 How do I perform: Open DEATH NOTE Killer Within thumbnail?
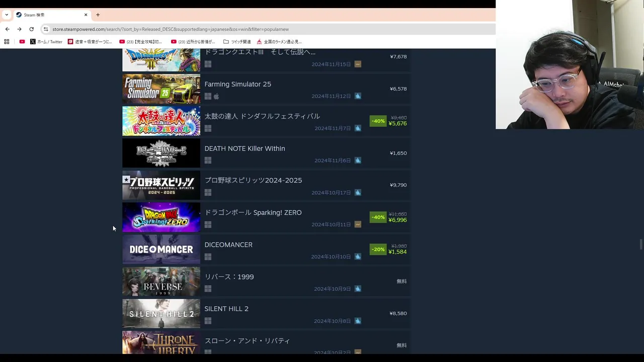(161, 153)
